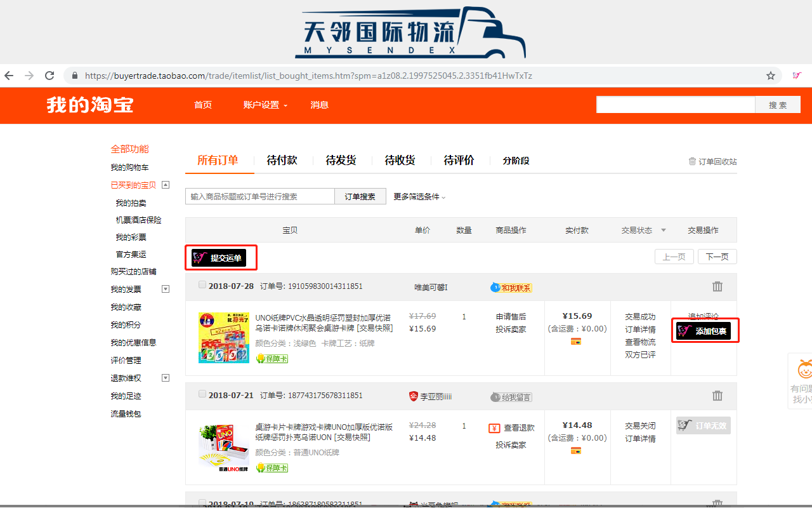Viewport: 812px width, 508px height.
Task: Click 申请售后 for first order
Action: tap(511, 317)
